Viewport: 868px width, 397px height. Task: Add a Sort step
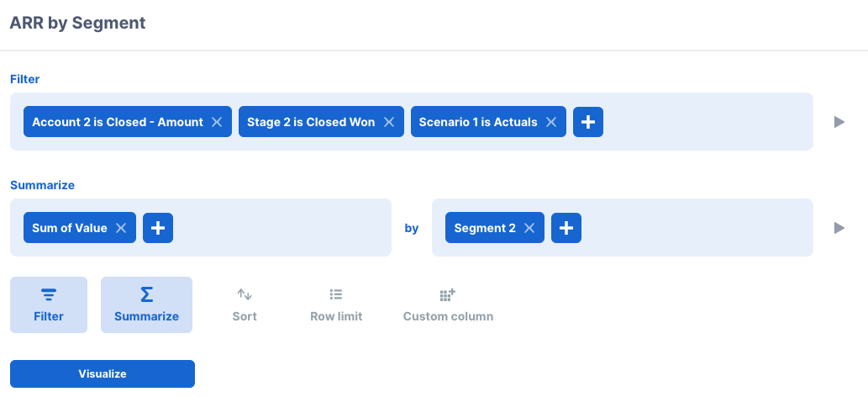[245, 304]
